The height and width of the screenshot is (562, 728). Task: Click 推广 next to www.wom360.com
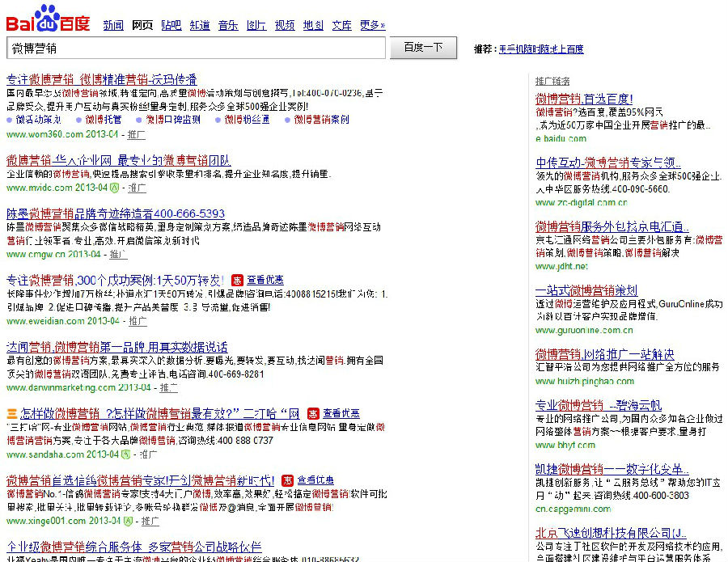pos(136,134)
